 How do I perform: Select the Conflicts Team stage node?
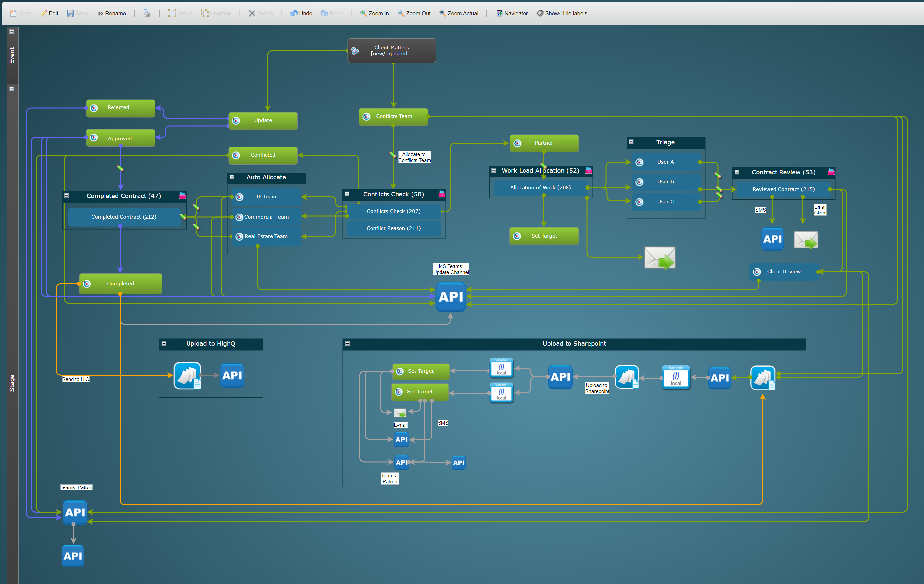(x=393, y=117)
